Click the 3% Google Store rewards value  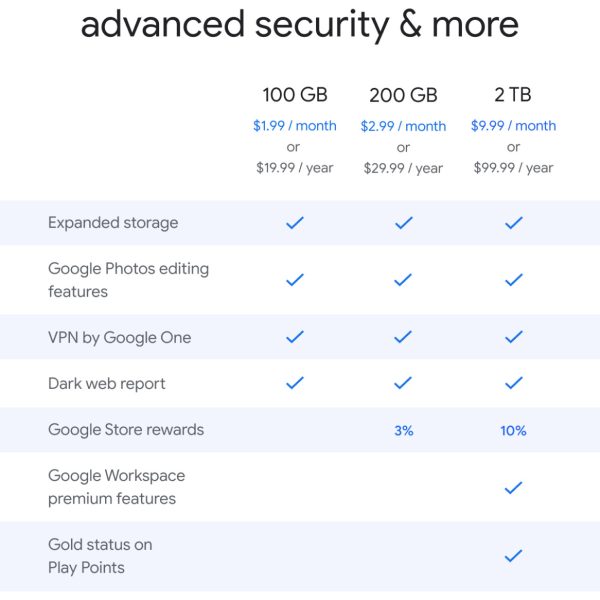(403, 430)
